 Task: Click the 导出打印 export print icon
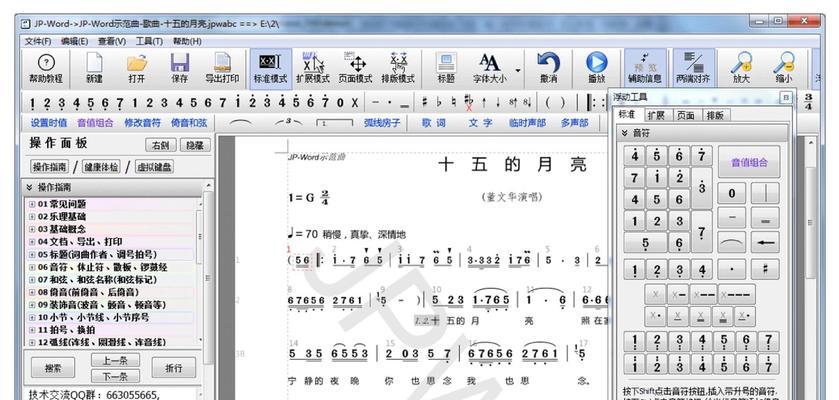pos(222,68)
